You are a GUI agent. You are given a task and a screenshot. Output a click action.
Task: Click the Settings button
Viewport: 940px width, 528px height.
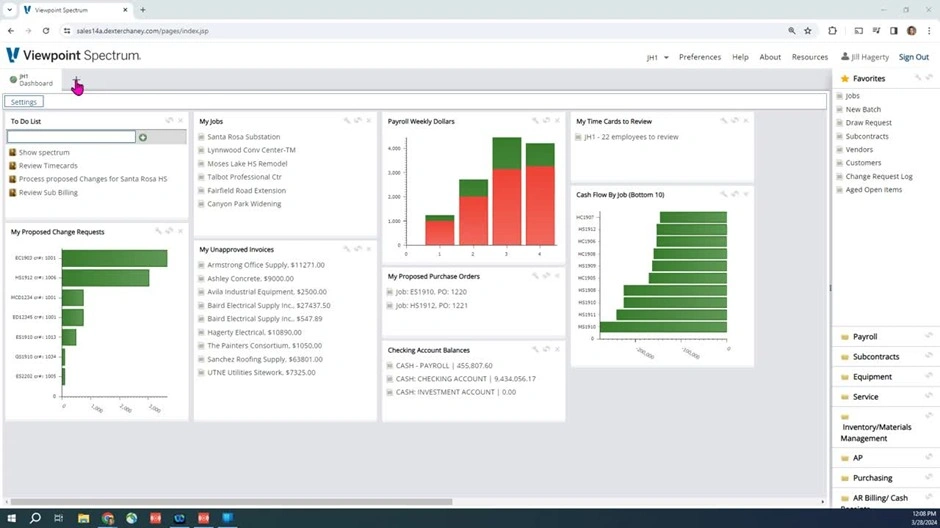[x=23, y=102]
